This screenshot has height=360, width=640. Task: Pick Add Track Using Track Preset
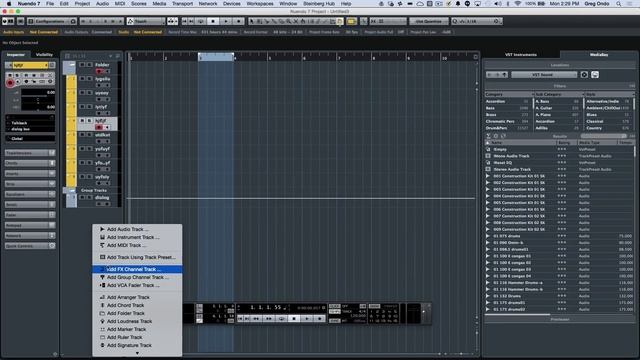click(x=137, y=257)
